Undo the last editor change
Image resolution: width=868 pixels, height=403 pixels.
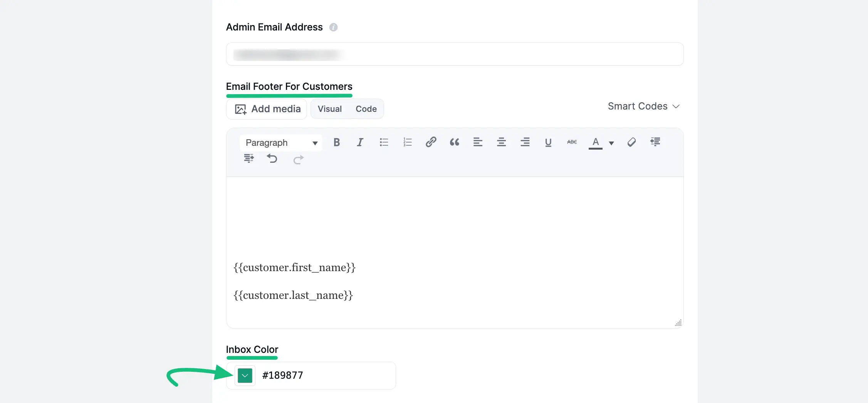tap(272, 159)
